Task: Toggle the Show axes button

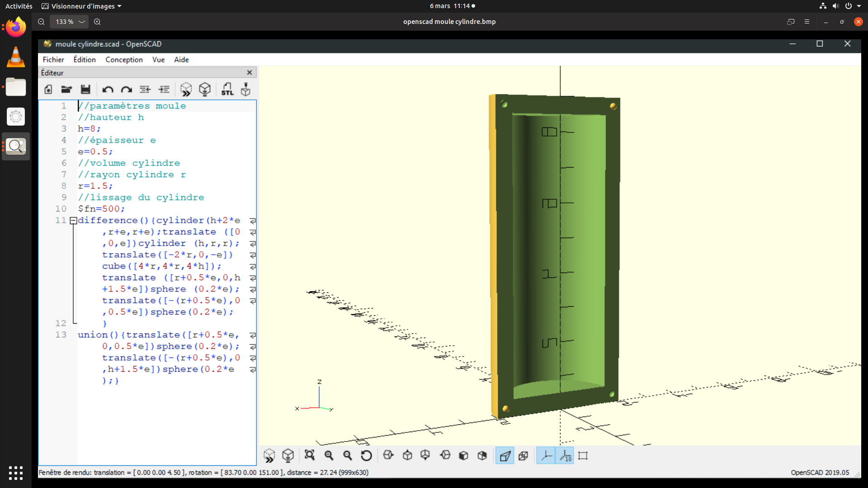Action: pos(546,455)
